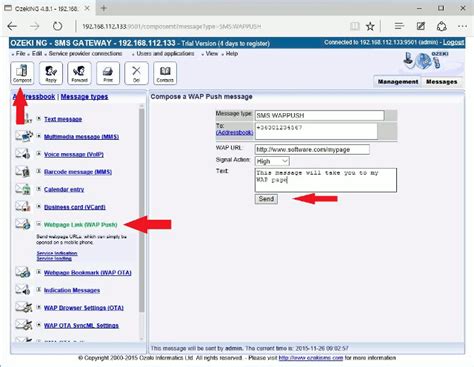Screen dimensions: 474x367
Task: Expand the Indication Messages item
Action: pyautogui.click(x=39, y=290)
